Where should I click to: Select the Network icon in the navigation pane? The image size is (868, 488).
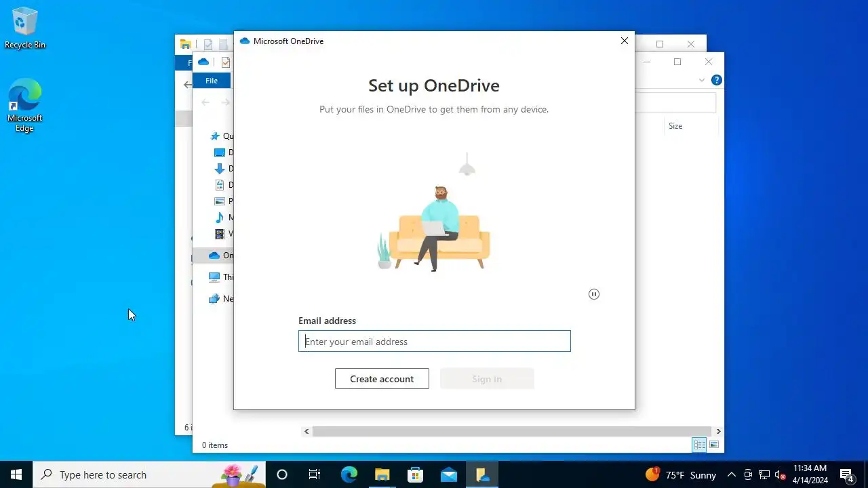[214, 298]
